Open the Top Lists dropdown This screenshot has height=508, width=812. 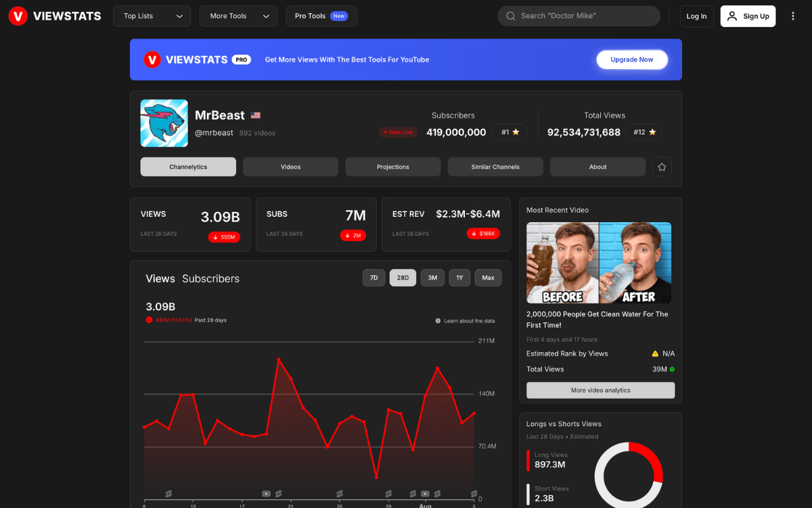coord(152,16)
